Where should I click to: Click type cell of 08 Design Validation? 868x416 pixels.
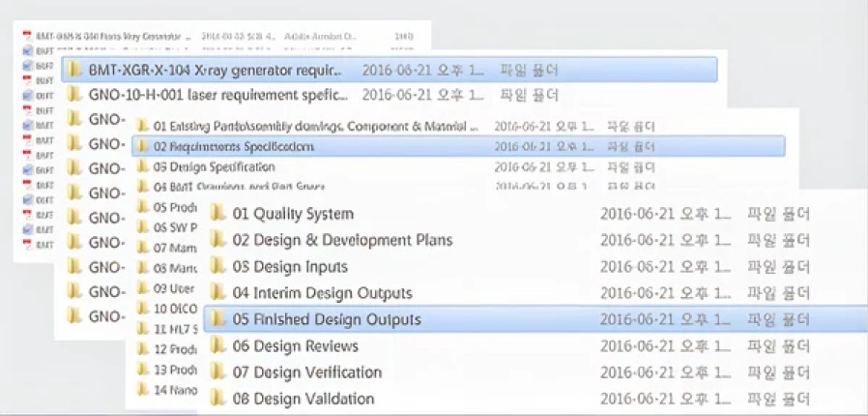778,399
